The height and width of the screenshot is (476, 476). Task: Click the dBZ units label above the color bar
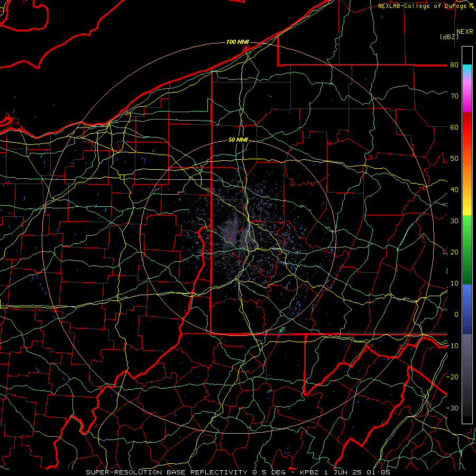click(x=450, y=37)
